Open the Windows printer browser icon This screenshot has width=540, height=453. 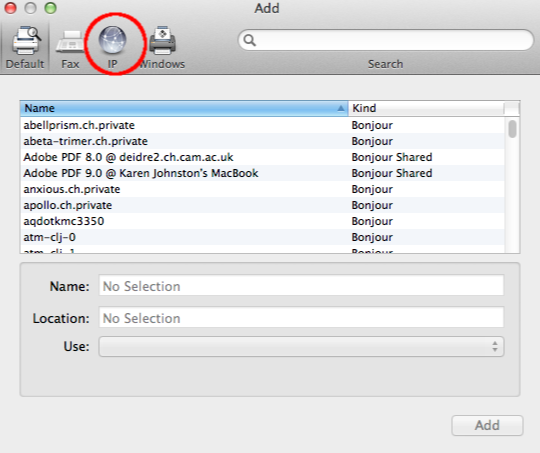pos(162,41)
